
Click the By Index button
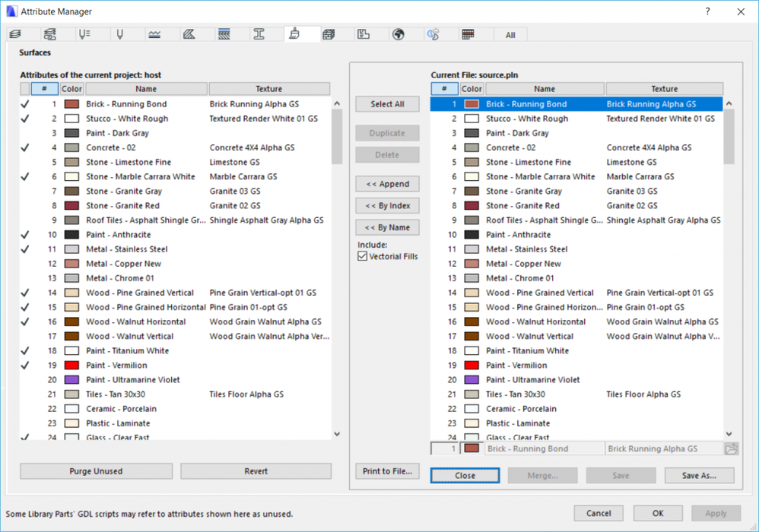pos(387,205)
